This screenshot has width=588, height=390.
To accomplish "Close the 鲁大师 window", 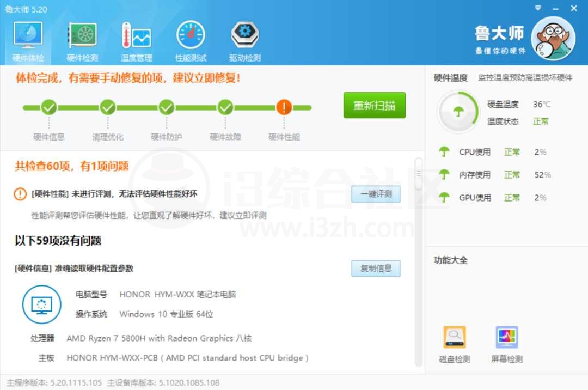I will (574, 8).
